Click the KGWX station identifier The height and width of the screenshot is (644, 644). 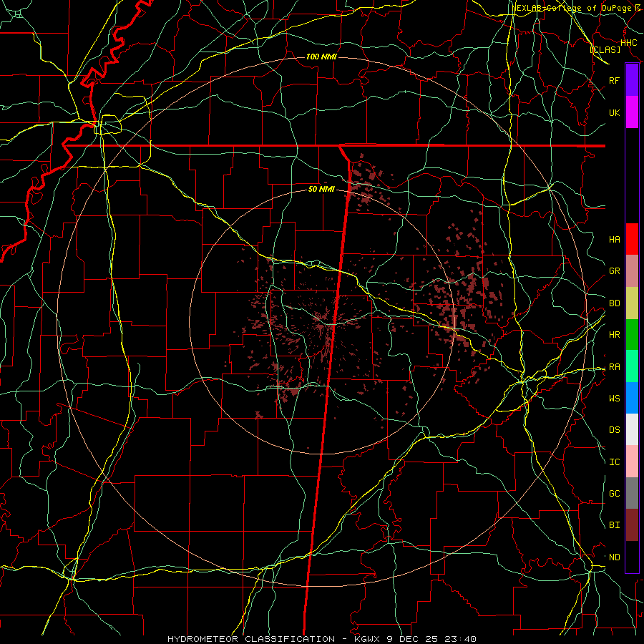366,639
